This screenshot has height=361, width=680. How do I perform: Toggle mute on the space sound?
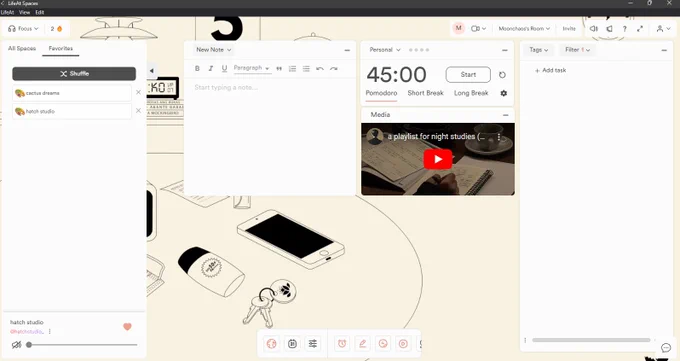click(16, 345)
